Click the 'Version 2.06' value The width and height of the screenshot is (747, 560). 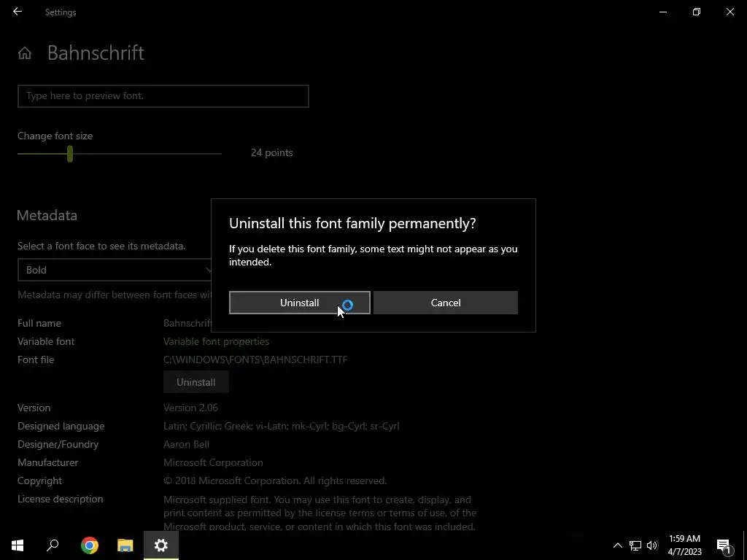pyautogui.click(x=190, y=408)
